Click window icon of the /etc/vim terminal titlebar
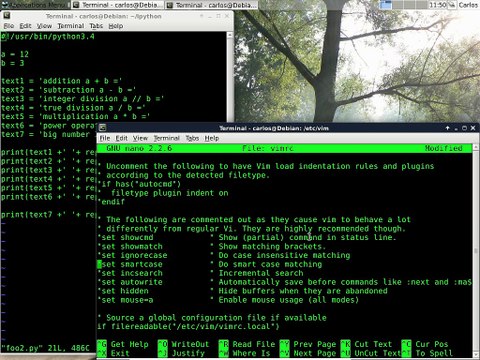The image size is (480, 360). [103, 128]
